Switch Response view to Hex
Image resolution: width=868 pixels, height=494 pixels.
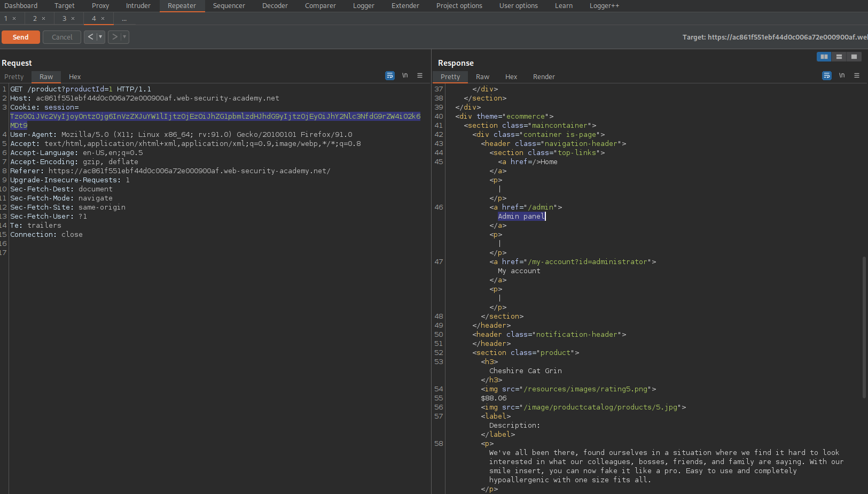click(511, 77)
